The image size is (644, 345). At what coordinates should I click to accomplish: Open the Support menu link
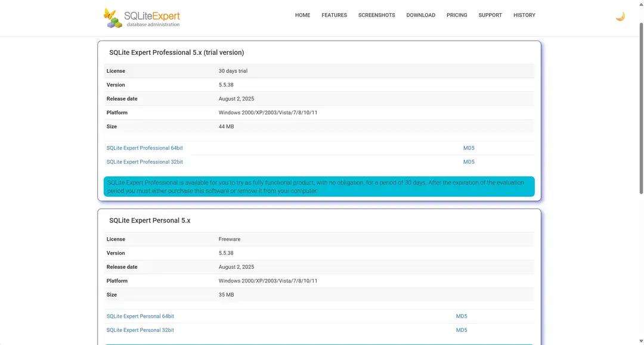[x=490, y=15]
